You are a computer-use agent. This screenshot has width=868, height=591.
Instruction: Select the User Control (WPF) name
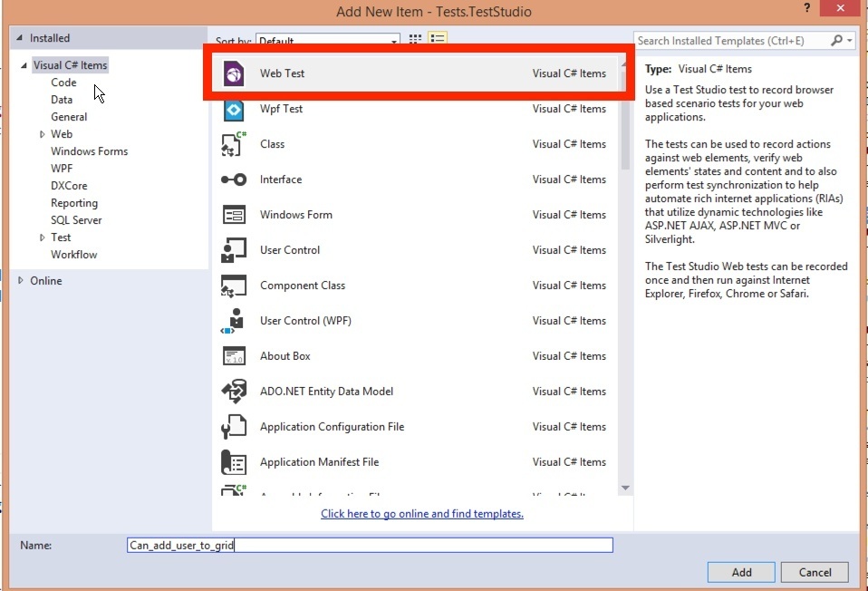tap(305, 321)
